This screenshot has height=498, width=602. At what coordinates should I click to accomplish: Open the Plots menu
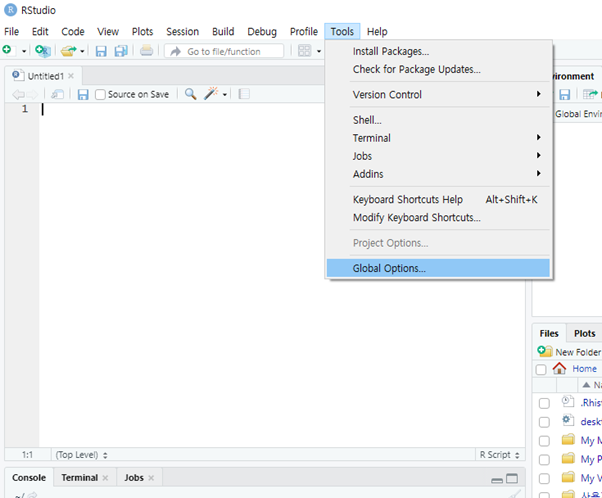[142, 31]
